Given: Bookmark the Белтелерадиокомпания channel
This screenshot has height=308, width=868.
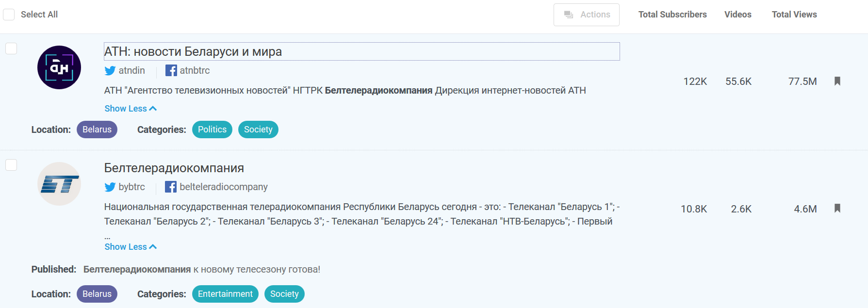Looking at the screenshot, I should click(837, 209).
